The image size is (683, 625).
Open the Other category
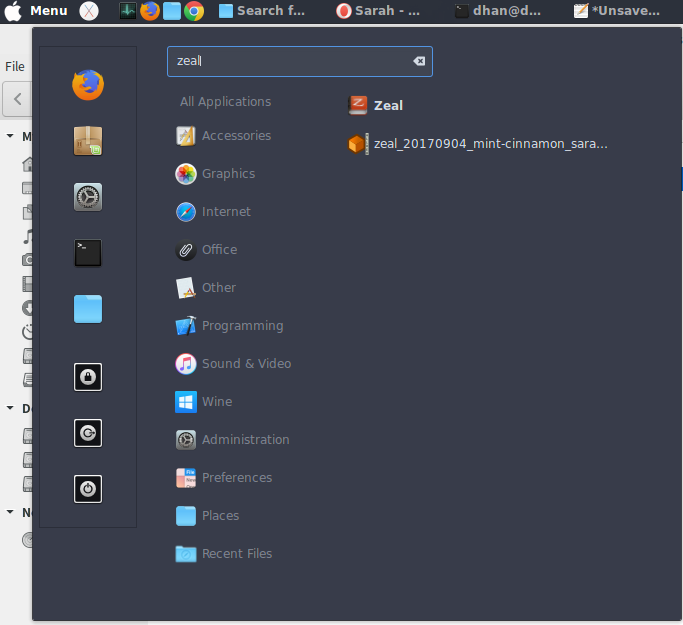pos(206,287)
